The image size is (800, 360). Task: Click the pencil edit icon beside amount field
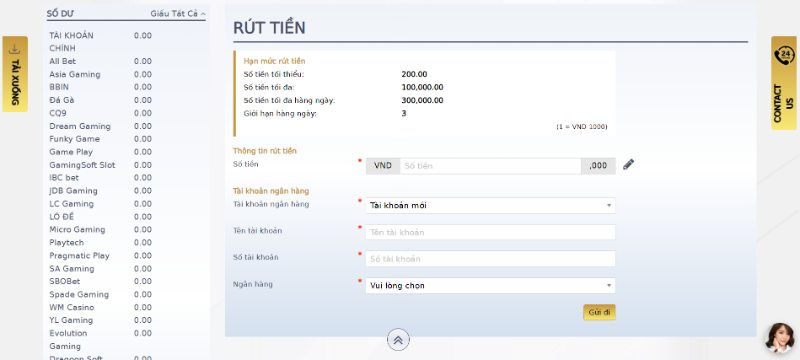click(x=628, y=165)
